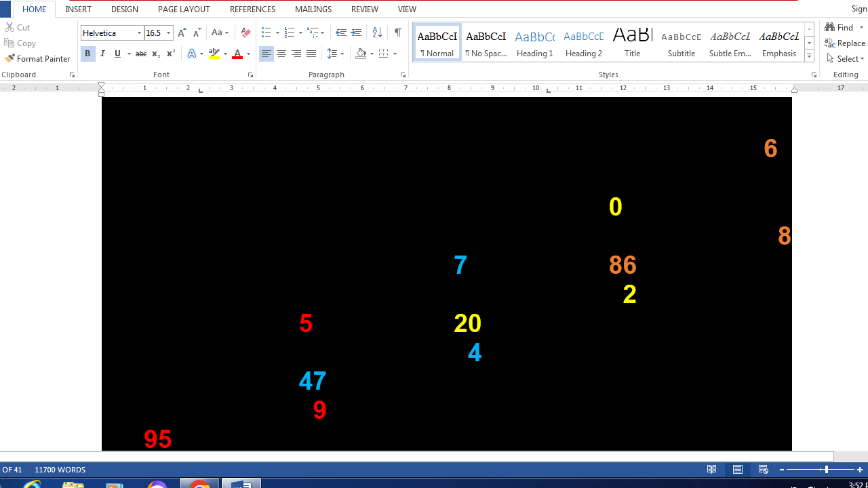Expand the Styles gallery
The width and height of the screenshot is (868, 488).
pyautogui.click(x=809, y=56)
